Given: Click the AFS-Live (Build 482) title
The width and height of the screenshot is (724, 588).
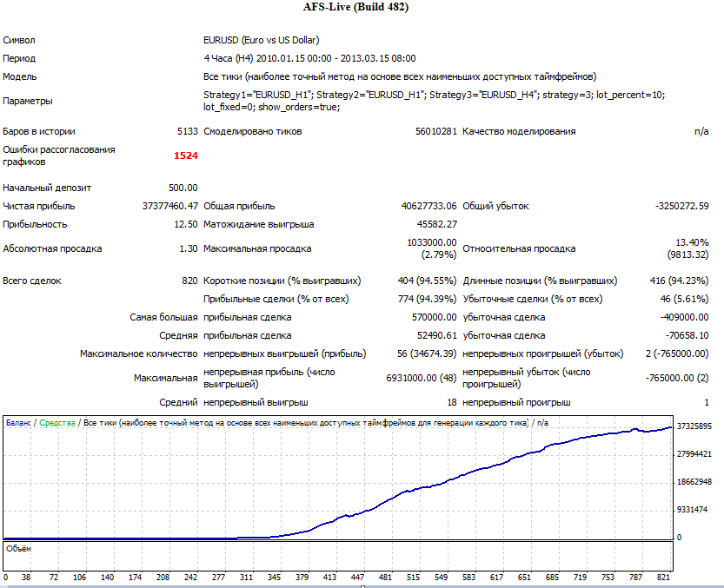Looking at the screenshot, I should [355, 7].
